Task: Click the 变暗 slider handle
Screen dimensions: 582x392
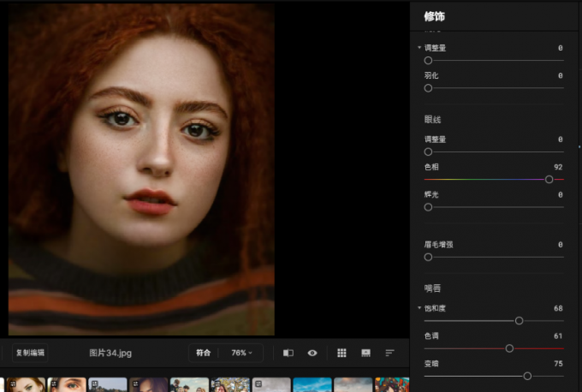Action: pyautogui.click(x=527, y=376)
